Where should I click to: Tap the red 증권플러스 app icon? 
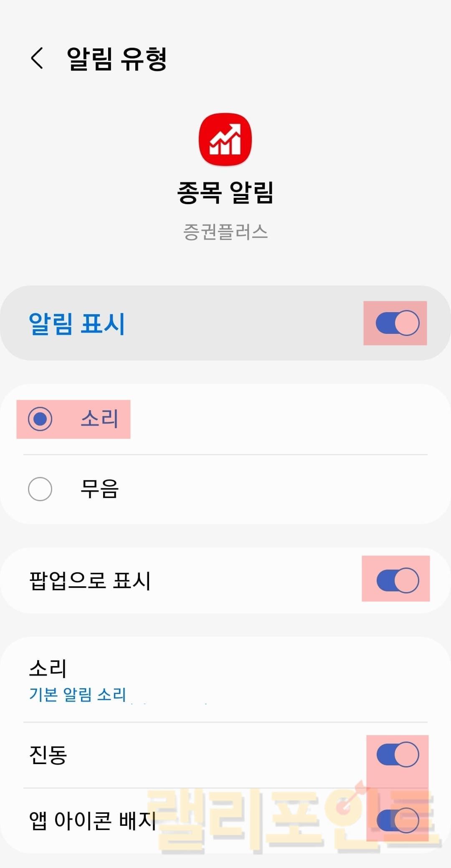coord(225,139)
